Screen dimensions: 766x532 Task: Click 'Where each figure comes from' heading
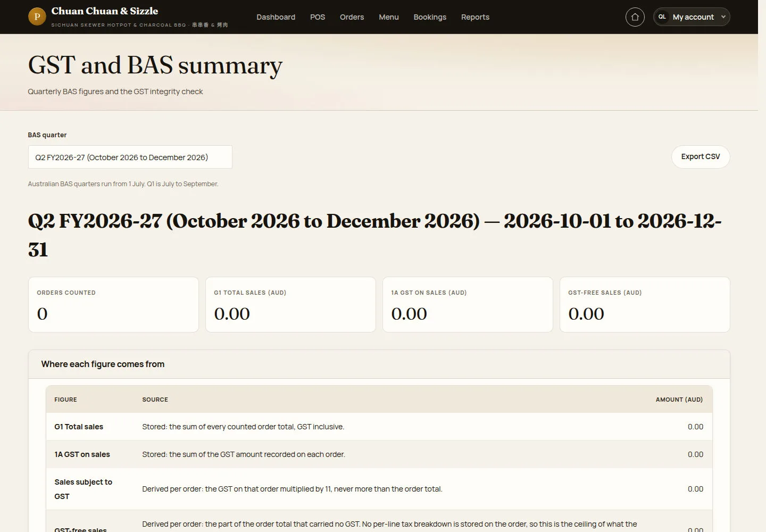[x=103, y=364]
